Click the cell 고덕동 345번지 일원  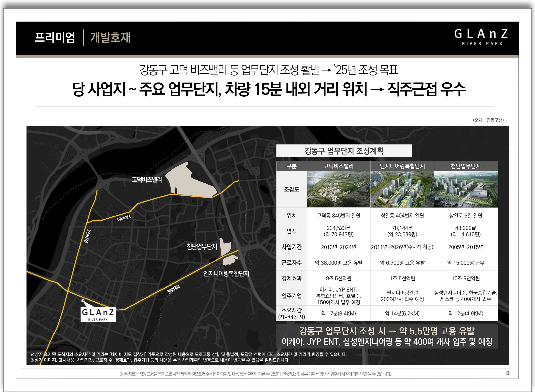(x=338, y=216)
